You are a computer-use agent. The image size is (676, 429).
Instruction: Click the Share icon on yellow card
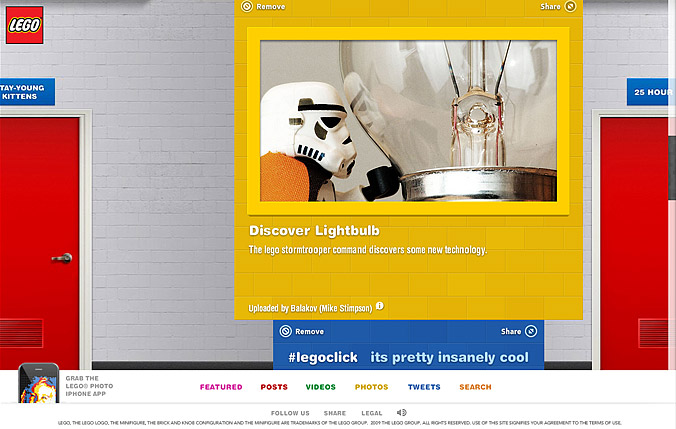point(570,6)
